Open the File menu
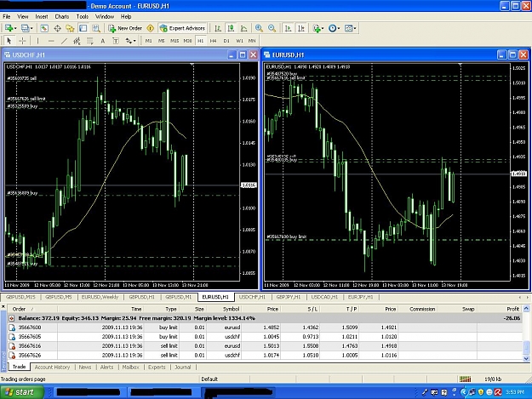 pos(7,17)
